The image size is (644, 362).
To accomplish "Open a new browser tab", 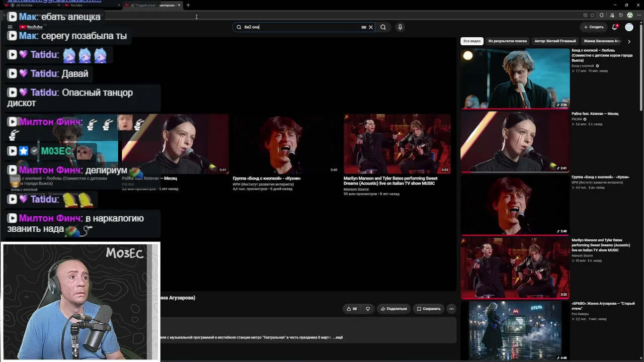I will [188, 5].
